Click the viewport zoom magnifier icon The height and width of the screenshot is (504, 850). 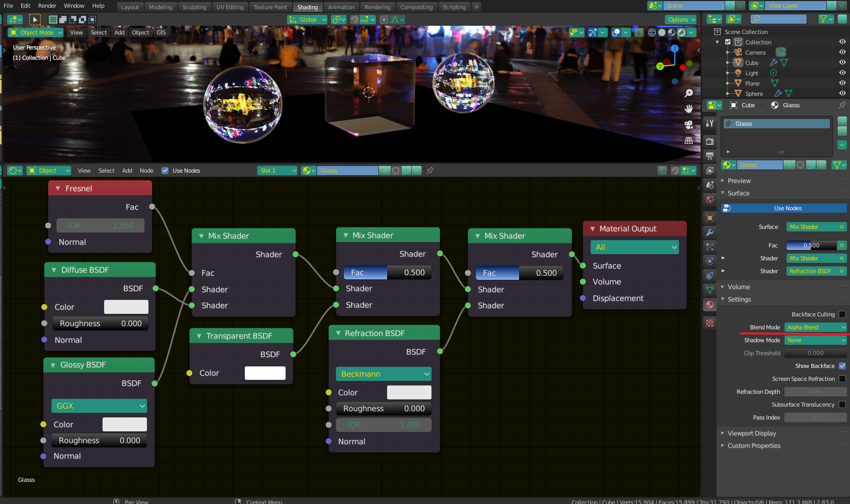(689, 93)
